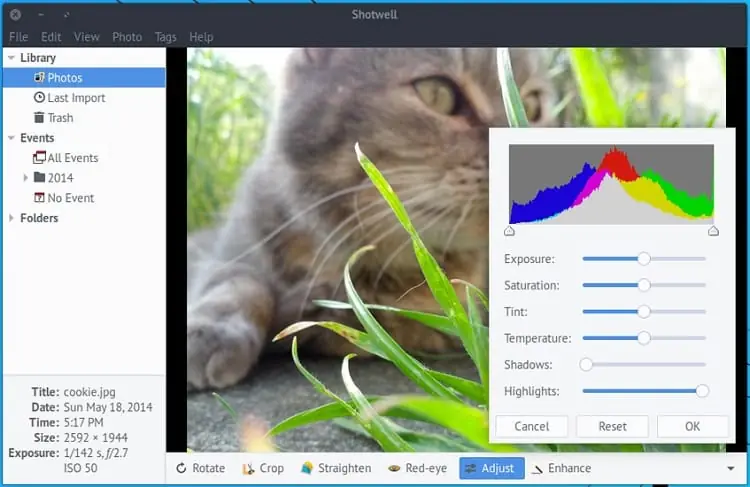This screenshot has width=750, height=487.
Task: Click the Enhance wand icon
Action: point(537,469)
